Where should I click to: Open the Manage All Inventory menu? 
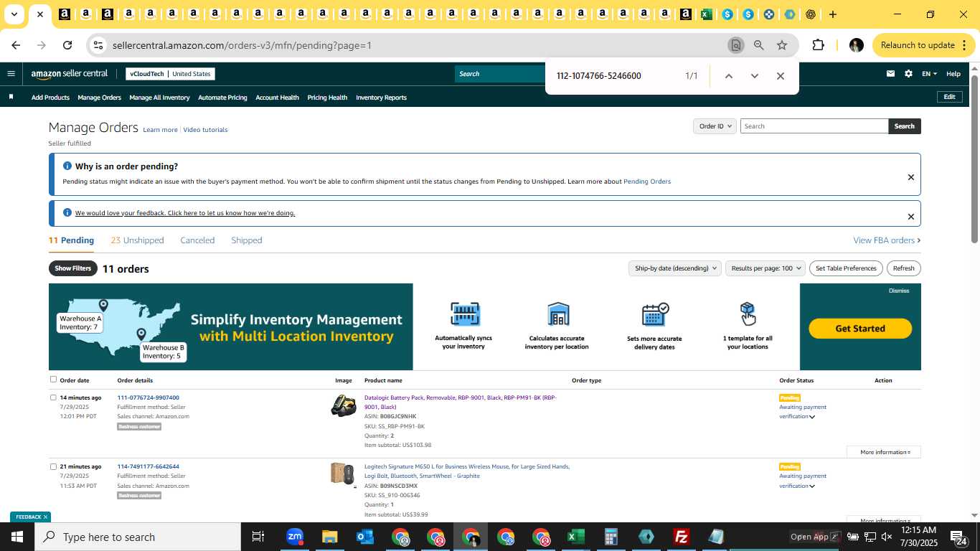(159, 98)
